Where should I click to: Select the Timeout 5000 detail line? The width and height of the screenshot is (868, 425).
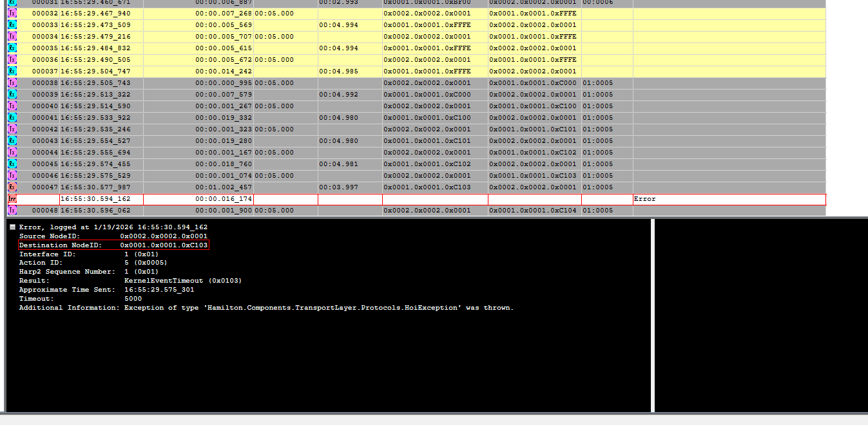[x=80, y=299]
